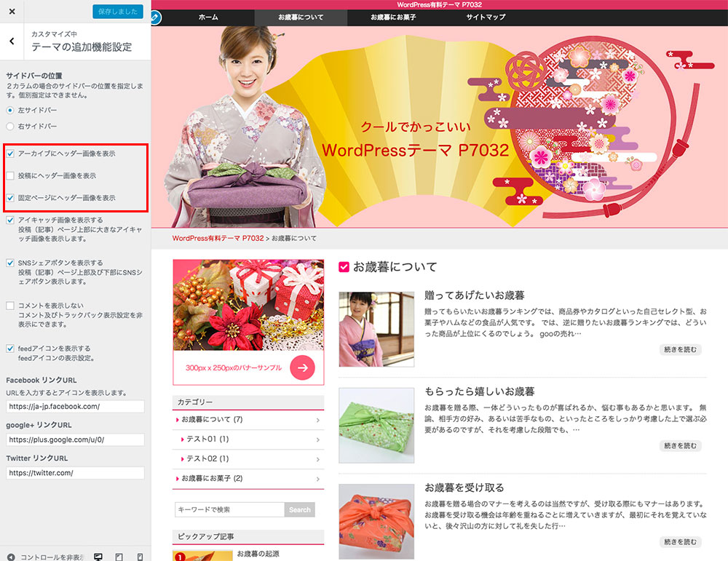Go back using the left chevron arrow
This screenshot has width=728, height=561.
pyautogui.click(x=12, y=41)
